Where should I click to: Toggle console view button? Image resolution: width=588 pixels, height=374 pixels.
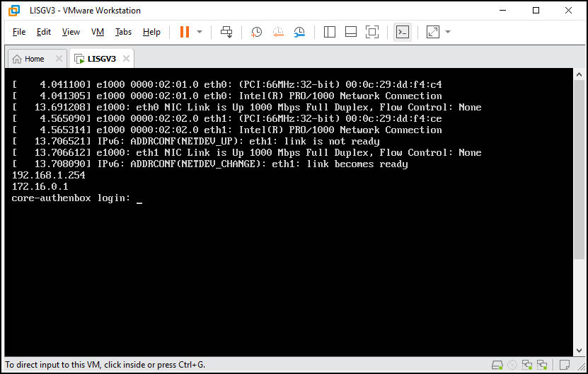[x=403, y=32]
